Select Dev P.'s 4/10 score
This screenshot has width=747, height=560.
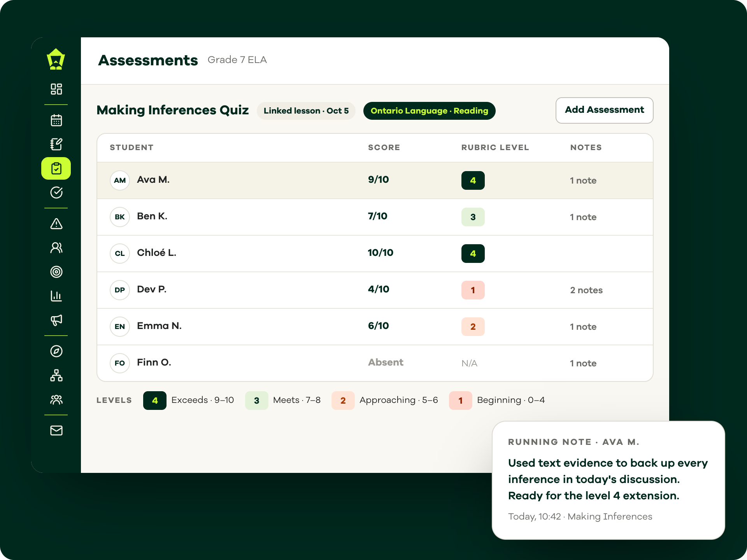(x=379, y=289)
